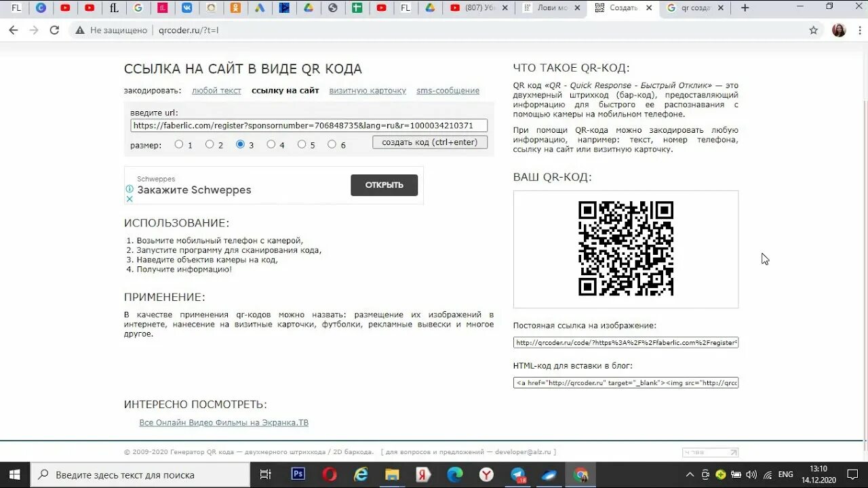Open 'Все Онлайн Видео Фильмы на Экранка.ТВ' link

click(x=224, y=422)
